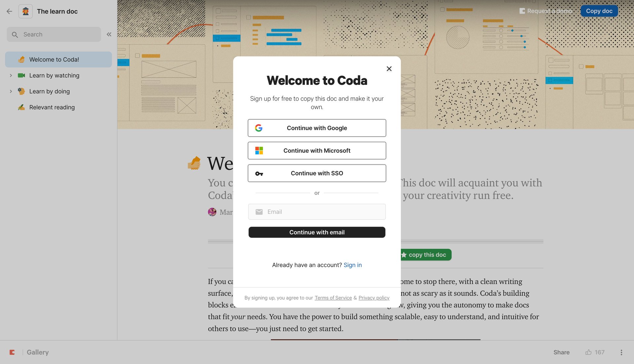This screenshot has height=364, width=634.
Task: Open the 'Welcome to Coda!' page
Action: click(x=54, y=59)
